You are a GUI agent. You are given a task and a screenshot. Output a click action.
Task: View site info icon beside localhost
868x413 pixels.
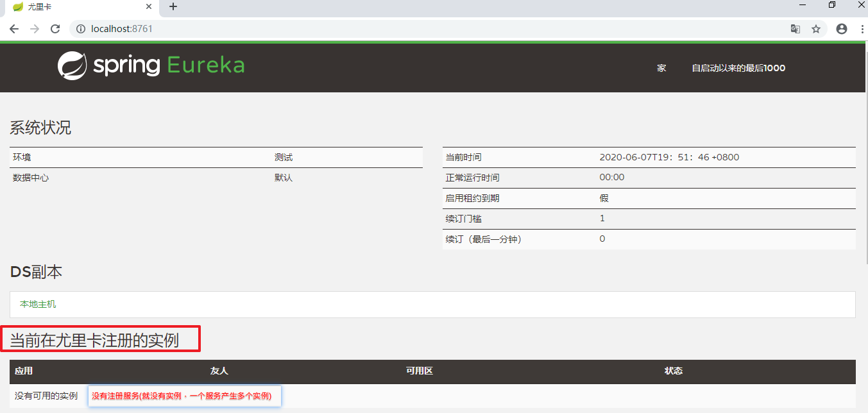[81, 29]
